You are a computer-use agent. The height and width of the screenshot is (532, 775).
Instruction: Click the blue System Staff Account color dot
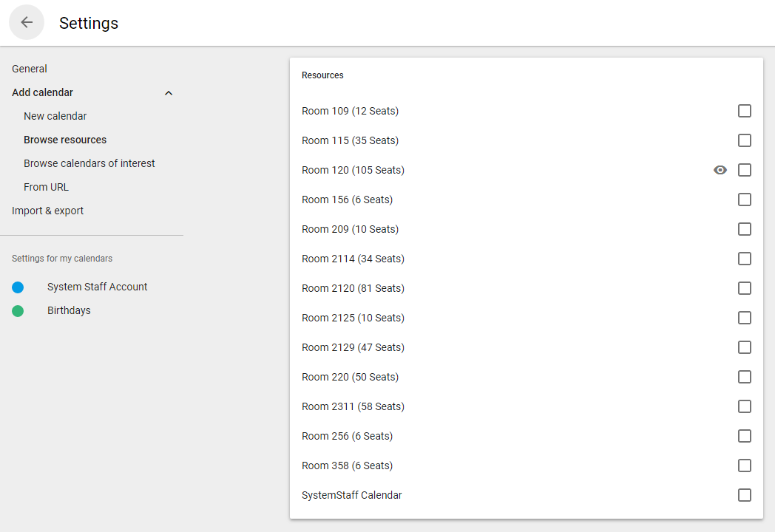(x=18, y=287)
